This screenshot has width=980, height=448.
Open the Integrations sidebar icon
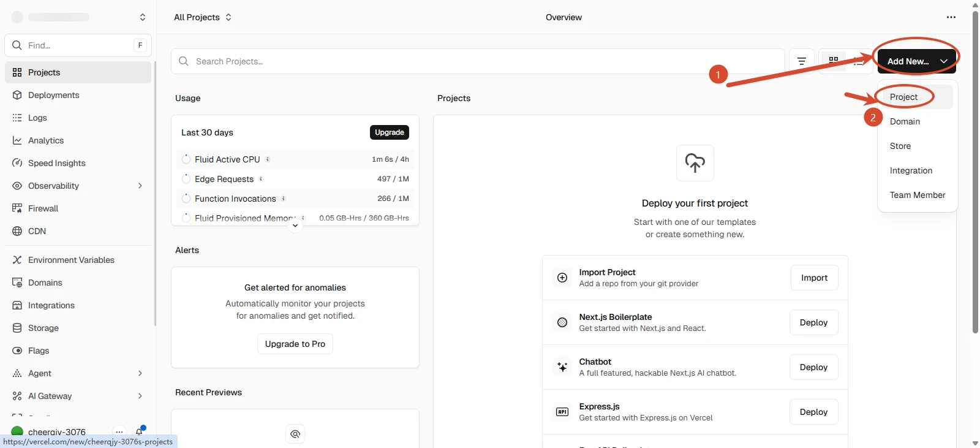17,305
